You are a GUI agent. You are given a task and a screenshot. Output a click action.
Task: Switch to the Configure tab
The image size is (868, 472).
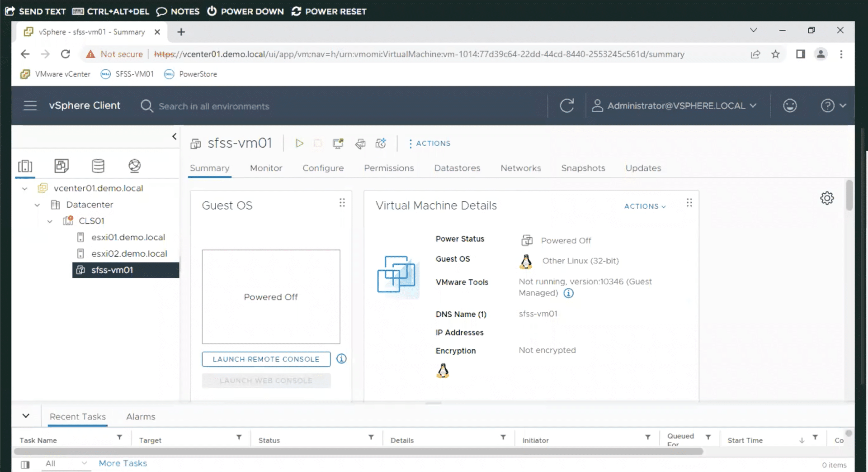(323, 168)
